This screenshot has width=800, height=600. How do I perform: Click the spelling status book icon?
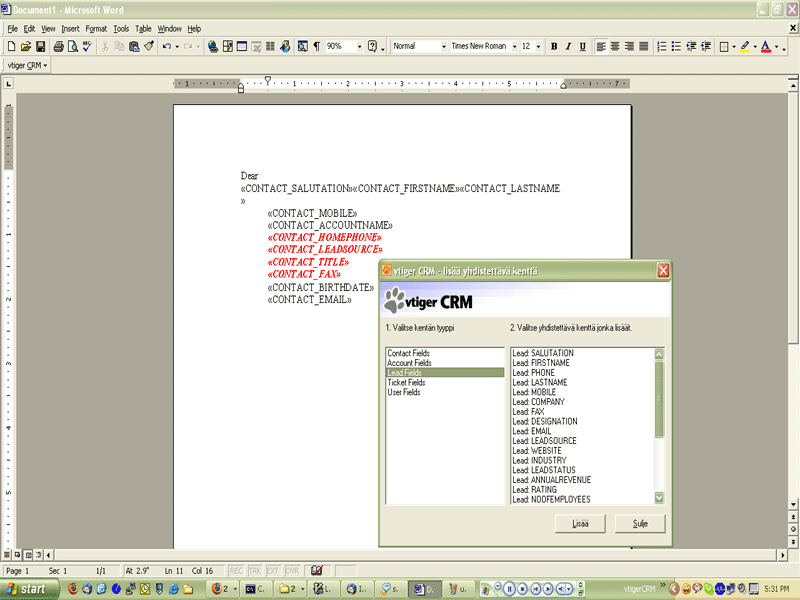point(316,570)
